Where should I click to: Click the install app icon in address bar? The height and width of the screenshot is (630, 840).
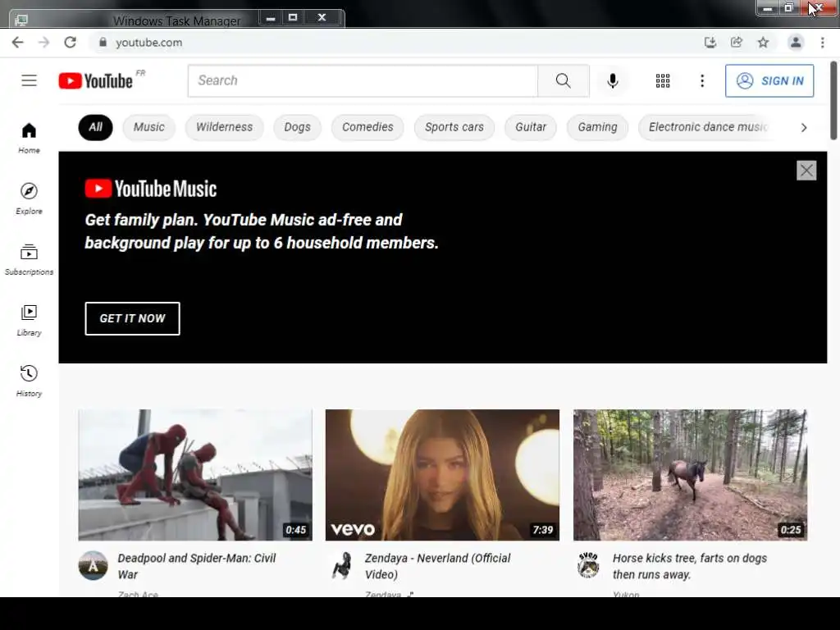[710, 43]
